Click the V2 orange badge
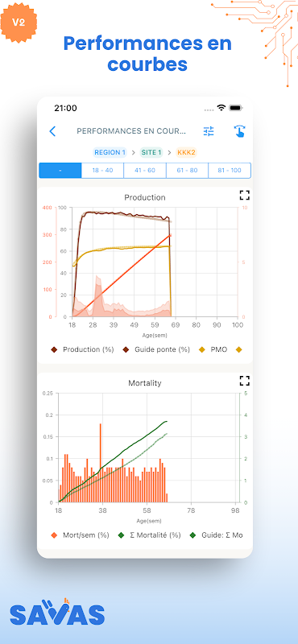 click(19, 23)
